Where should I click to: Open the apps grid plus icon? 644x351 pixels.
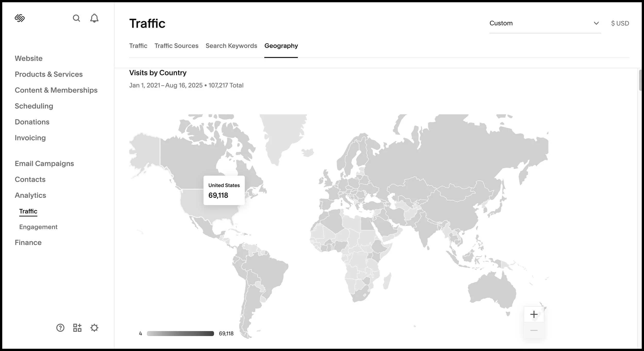(77, 328)
